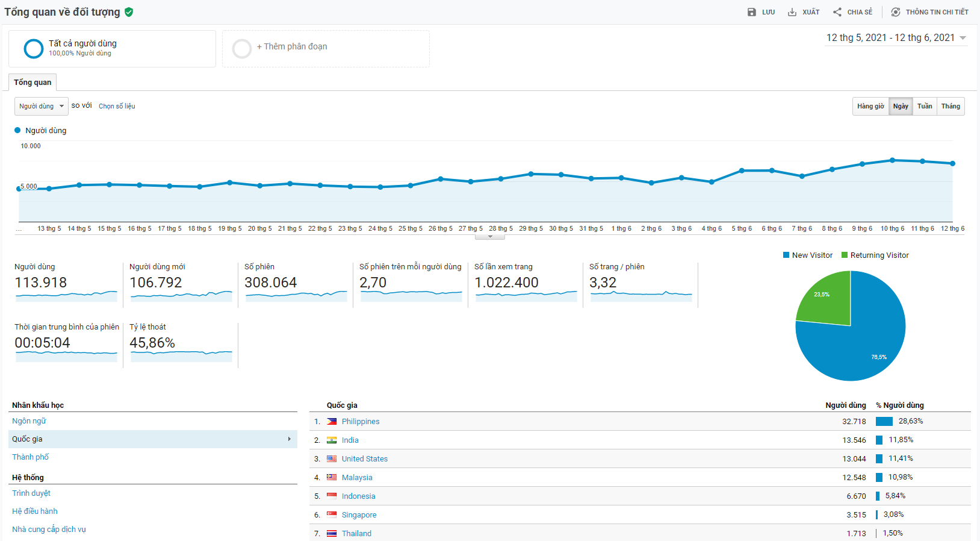Click the Singapore flag icon

click(332, 515)
